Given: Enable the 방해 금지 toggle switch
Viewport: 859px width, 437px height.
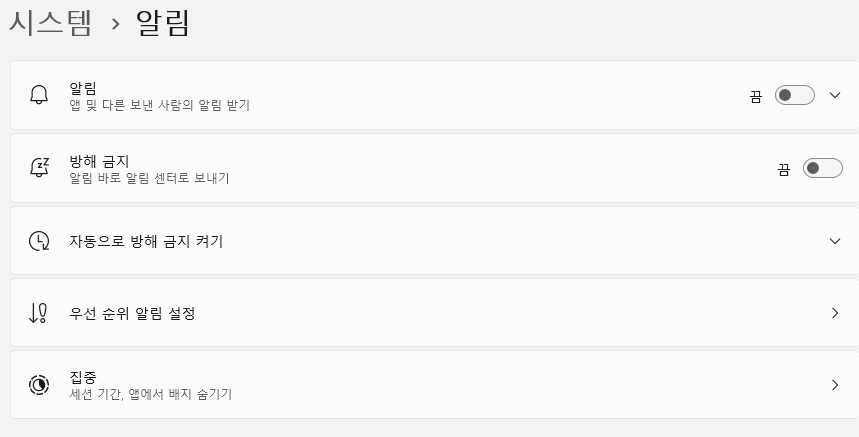Looking at the screenshot, I should click(822, 168).
